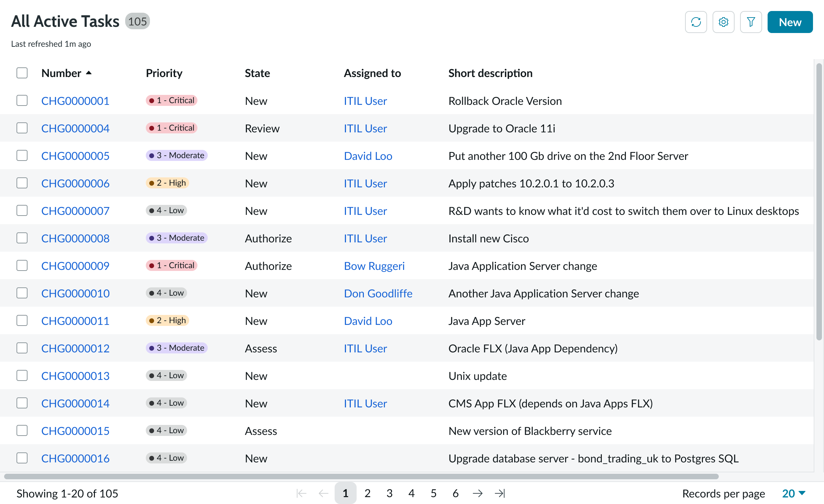Click the horizontal scrollbar
The image size is (824, 504).
(x=361, y=476)
